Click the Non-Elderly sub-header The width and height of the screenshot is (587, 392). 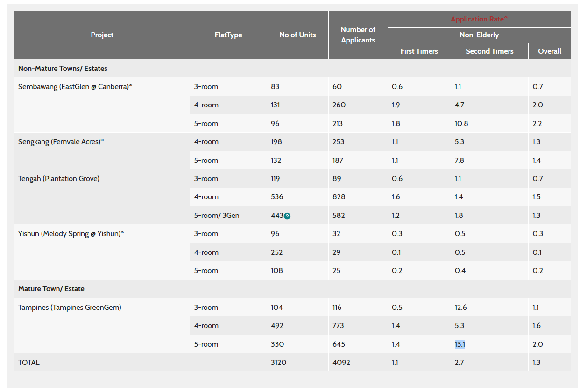(x=479, y=35)
